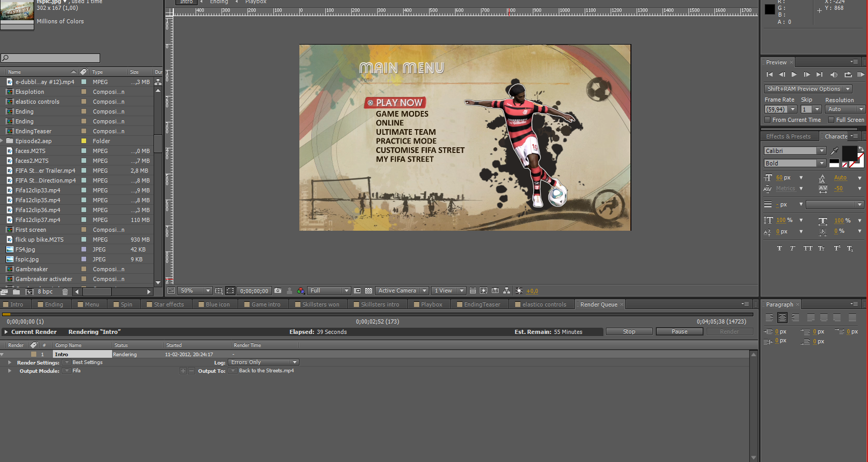The width and height of the screenshot is (868, 462).
Task: Pause the current render
Action: pos(680,332)
